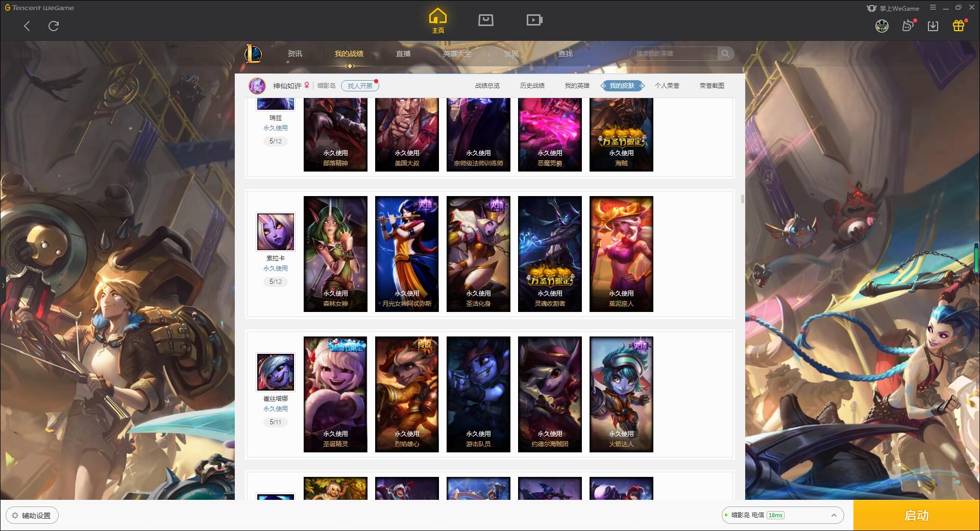Viewport: 980px width, 531px height.
Task: Click the 搜索我的英雄 search field
Action: 674,54
